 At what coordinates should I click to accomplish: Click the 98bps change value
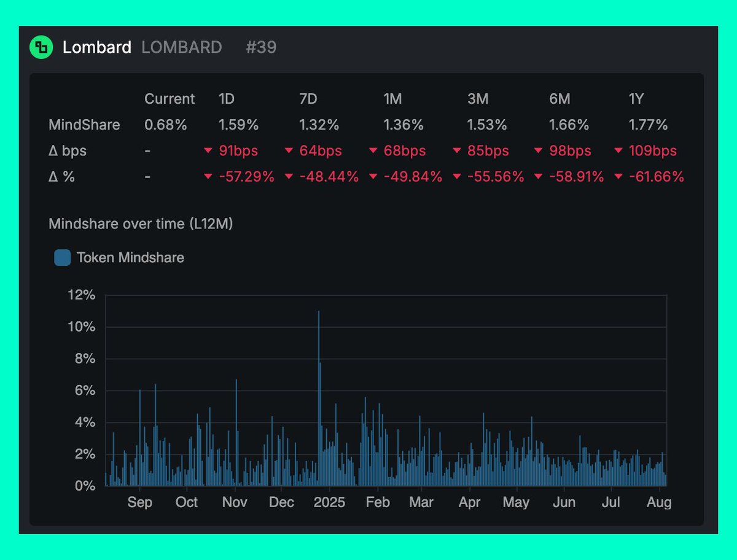point(571,151)
